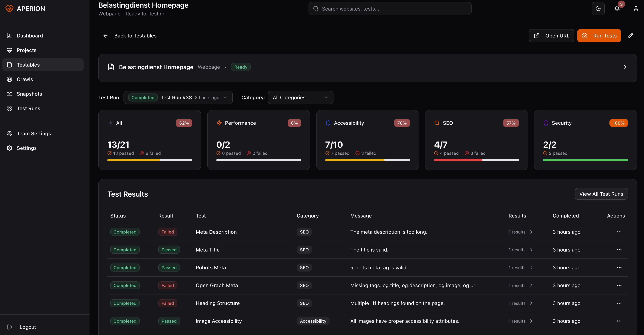This screenshot has height=335, width=644.
Task: Click the Open Graph Meta test name
Action: tap(217, 285)
